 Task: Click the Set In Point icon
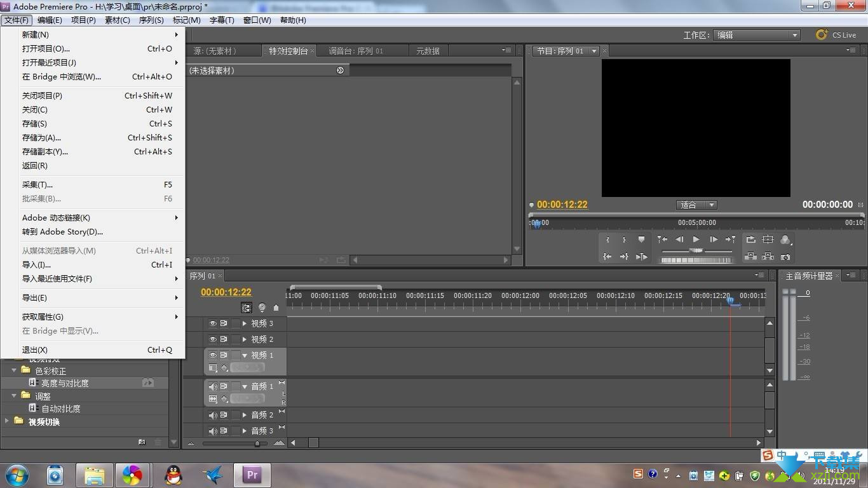(607, 240)
